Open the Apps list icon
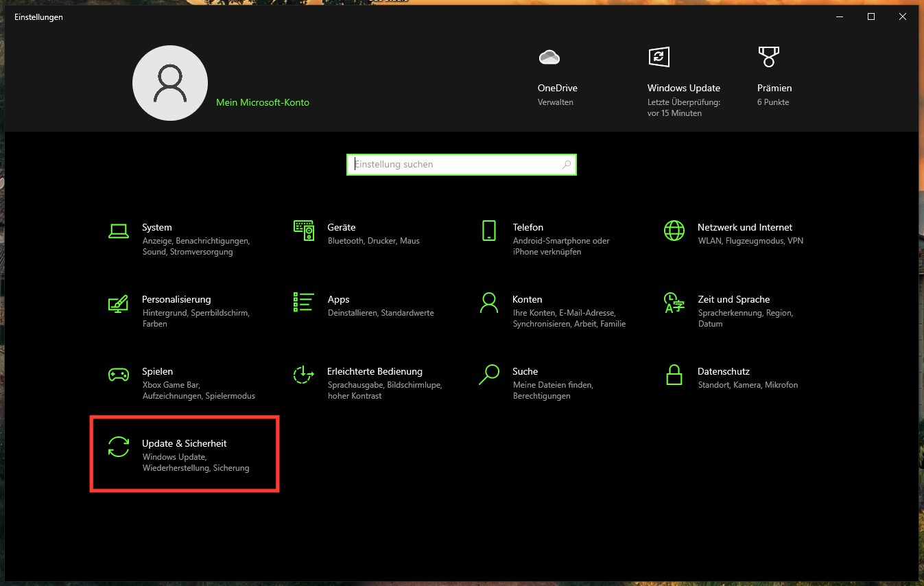Viewport: 924px width, 586px height. (304, 303)
